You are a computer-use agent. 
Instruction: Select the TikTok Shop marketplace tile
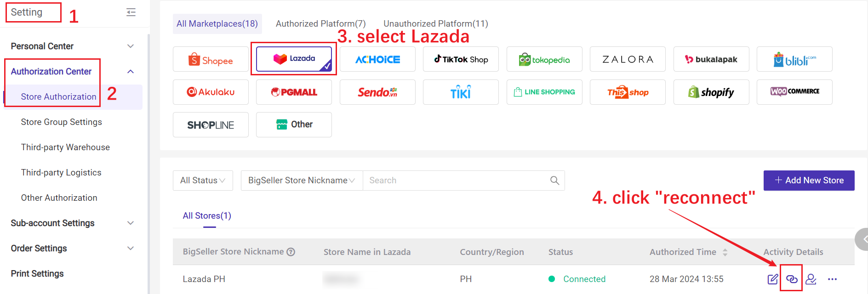(461, 59)
